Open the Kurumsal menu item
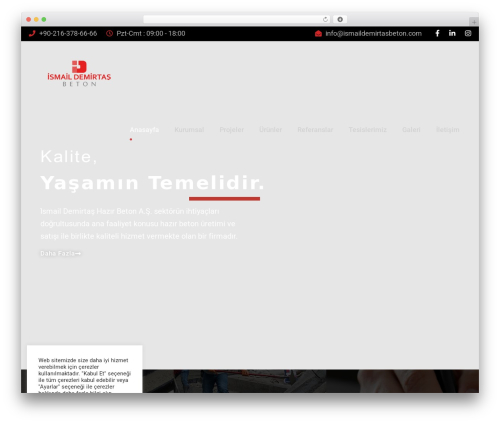This screenshot has height=423, width=500. pyautogui.click(x=189, y=130)
